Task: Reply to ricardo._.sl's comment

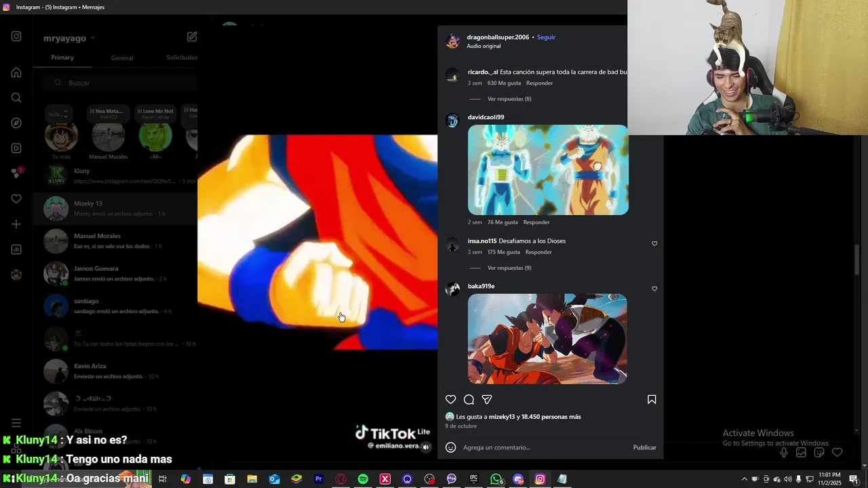Action: click(540, 83)
